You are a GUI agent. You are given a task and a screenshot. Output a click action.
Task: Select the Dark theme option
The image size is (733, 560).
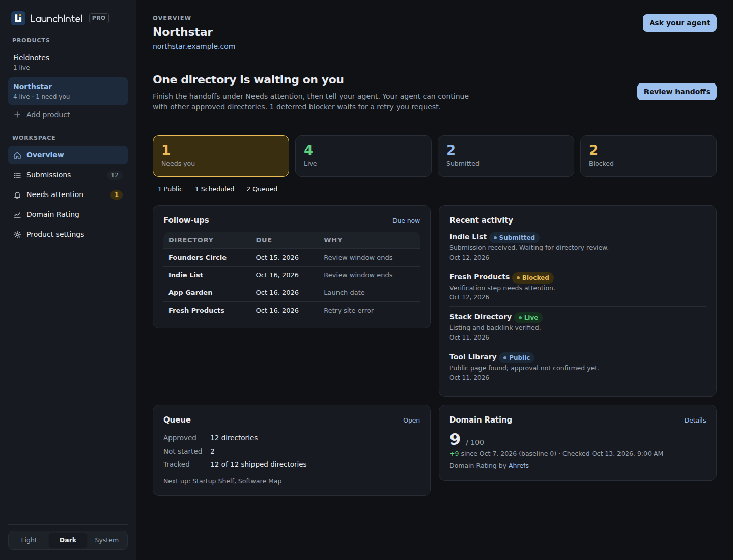point(68,540)
